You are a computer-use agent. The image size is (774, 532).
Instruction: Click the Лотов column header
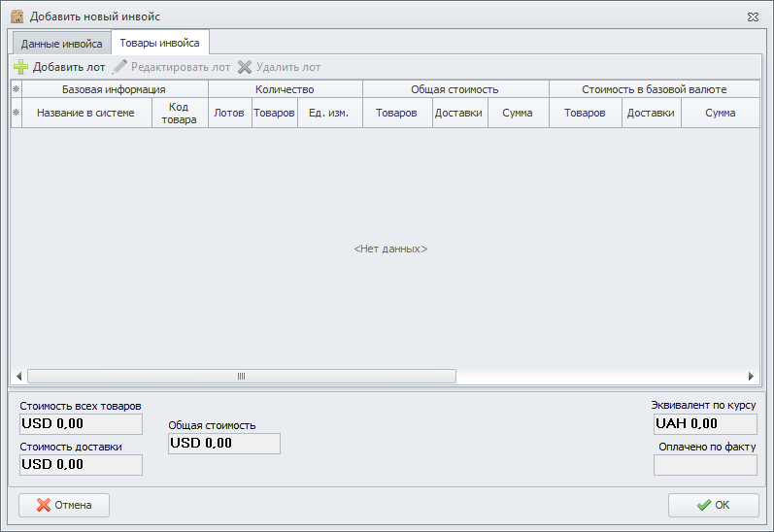229,114
